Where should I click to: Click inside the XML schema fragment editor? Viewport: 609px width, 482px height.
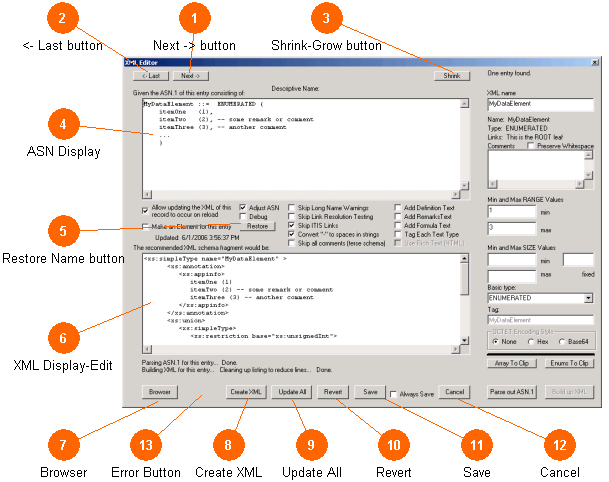tap(301, 299)
